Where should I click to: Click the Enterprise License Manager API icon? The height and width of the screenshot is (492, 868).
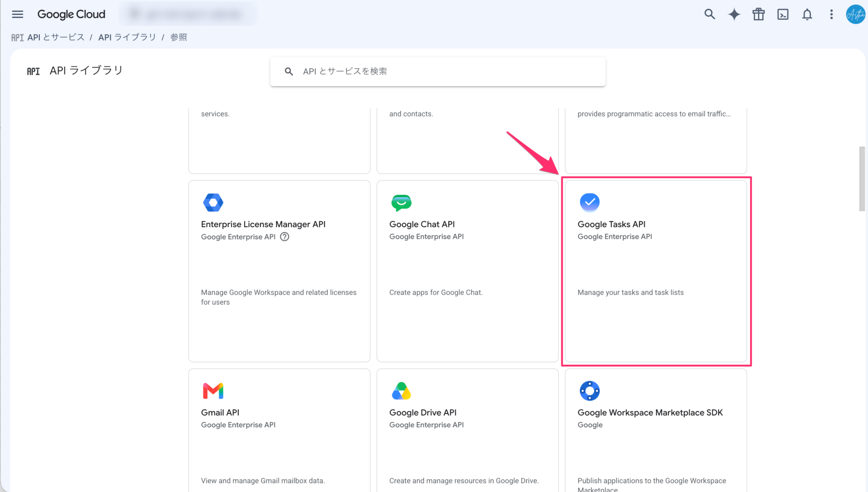(x=213, y=202)
